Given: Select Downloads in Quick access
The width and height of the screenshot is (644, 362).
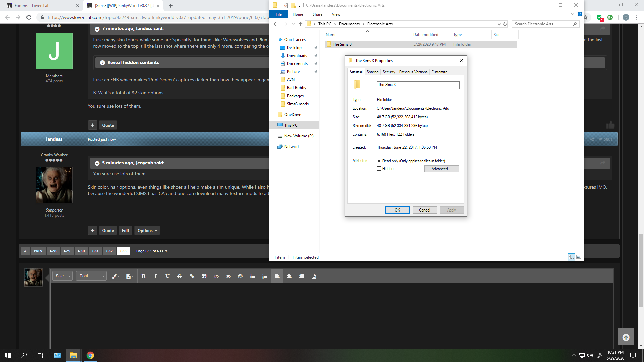Looking at the screenshot, I should (x=297, y=56).
